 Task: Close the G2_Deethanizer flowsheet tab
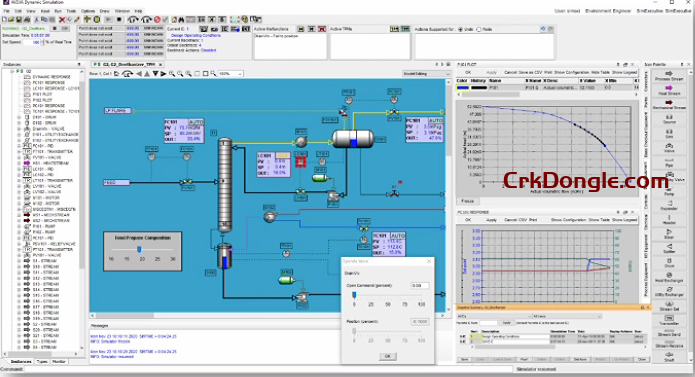coord(160,65)
